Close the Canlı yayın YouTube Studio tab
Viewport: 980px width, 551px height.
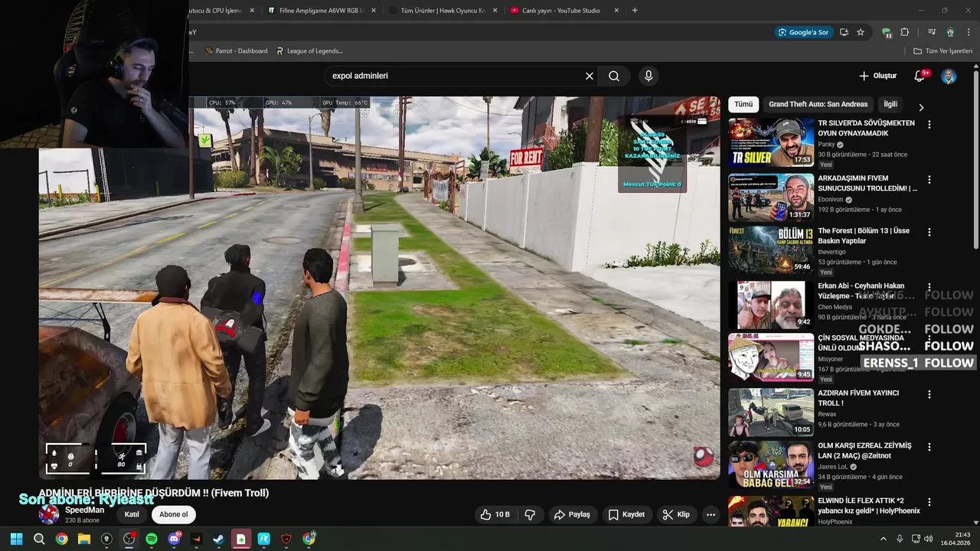[616, 11]
